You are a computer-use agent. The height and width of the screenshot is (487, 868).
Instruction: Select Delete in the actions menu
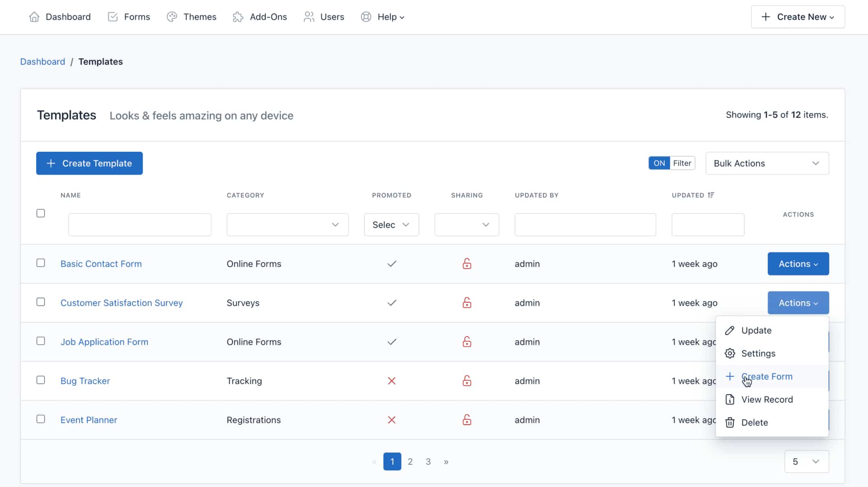point(754,422)
